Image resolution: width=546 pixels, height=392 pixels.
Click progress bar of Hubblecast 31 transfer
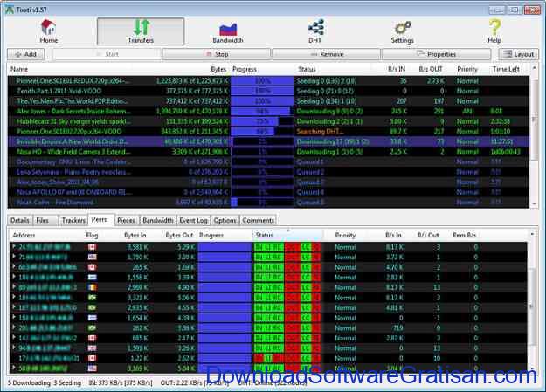[x=262, y=121]
